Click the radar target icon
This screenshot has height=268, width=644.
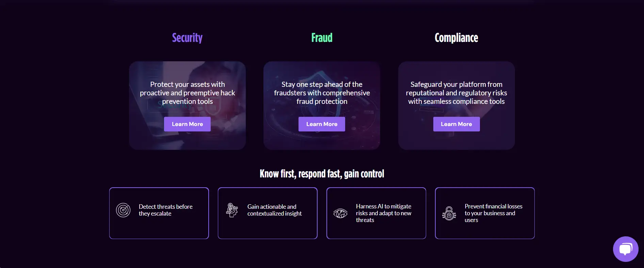point(123,210)
